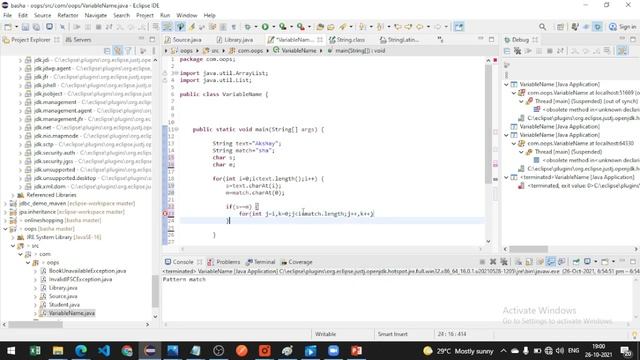Viewport: 640px width, 360px height.
Task: Open the Run button dropdown arrow
Action: point(273,27)
